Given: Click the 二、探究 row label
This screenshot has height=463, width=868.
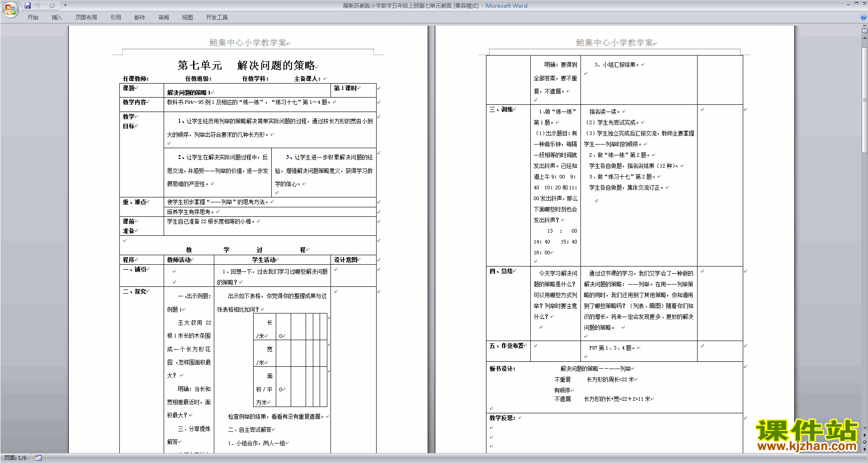Looking at the screenshot, I should (x=135, y=292).
